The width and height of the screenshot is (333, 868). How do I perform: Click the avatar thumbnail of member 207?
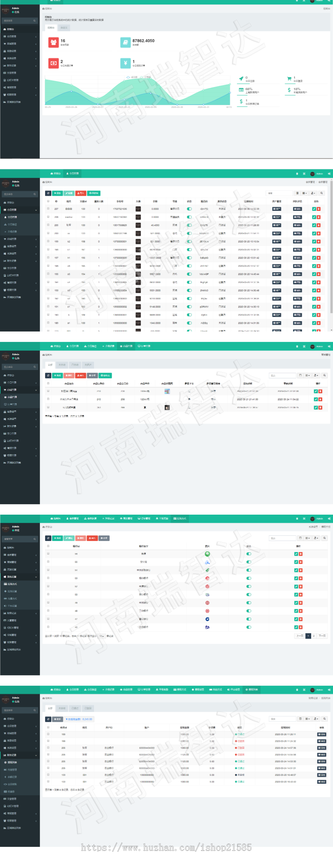click(138, 209)
